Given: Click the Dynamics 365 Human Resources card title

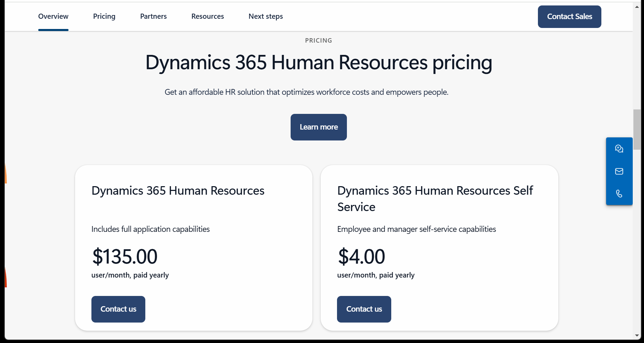Looking at the screenshot, I should [177, 190].
